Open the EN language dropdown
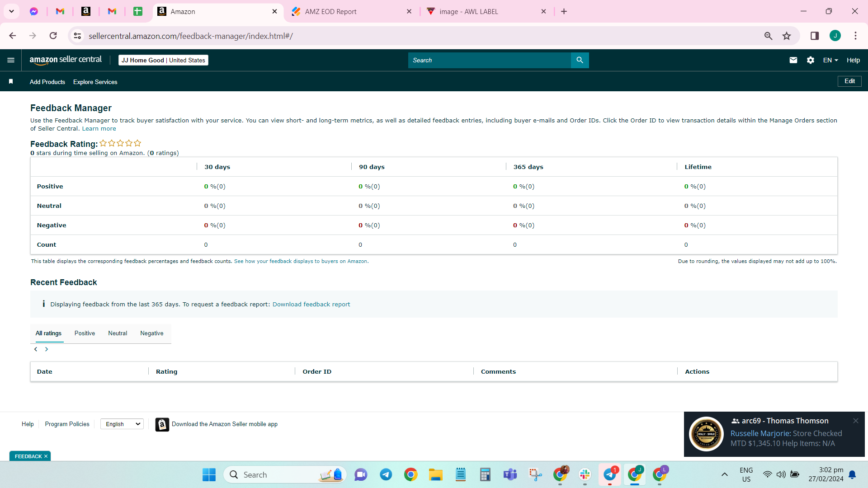 (x=830, y=60)
